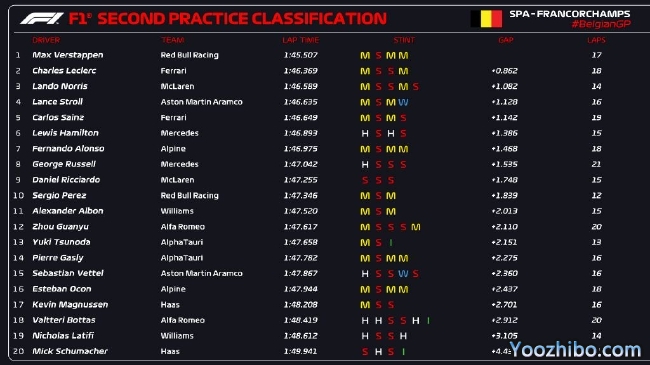Viewport: 650px width, 365px height.
Task: Click the first yellow M tyre in Max Verstappen's row
Action: [x=365, y=55]
